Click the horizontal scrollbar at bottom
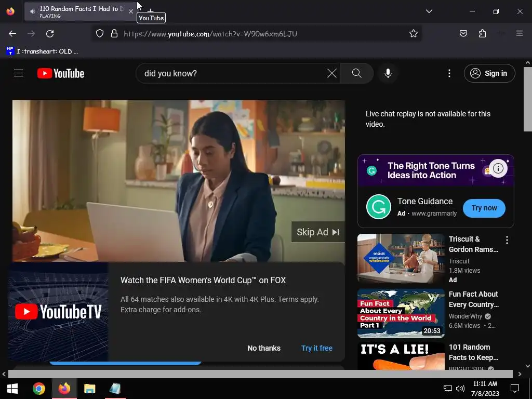 tap(260, 374)
